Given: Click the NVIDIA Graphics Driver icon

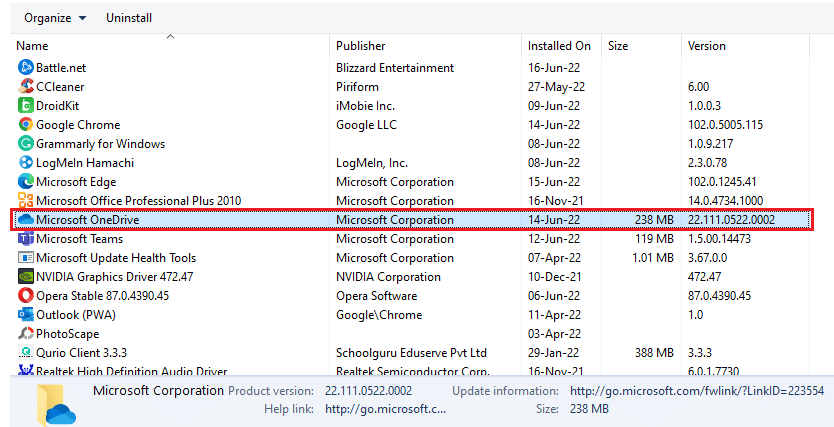Looking at the screenshot, I should coord(26,277).
